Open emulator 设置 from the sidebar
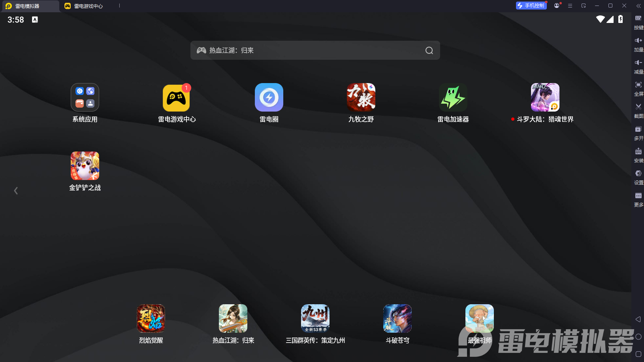644x362 pixels. 638,177
